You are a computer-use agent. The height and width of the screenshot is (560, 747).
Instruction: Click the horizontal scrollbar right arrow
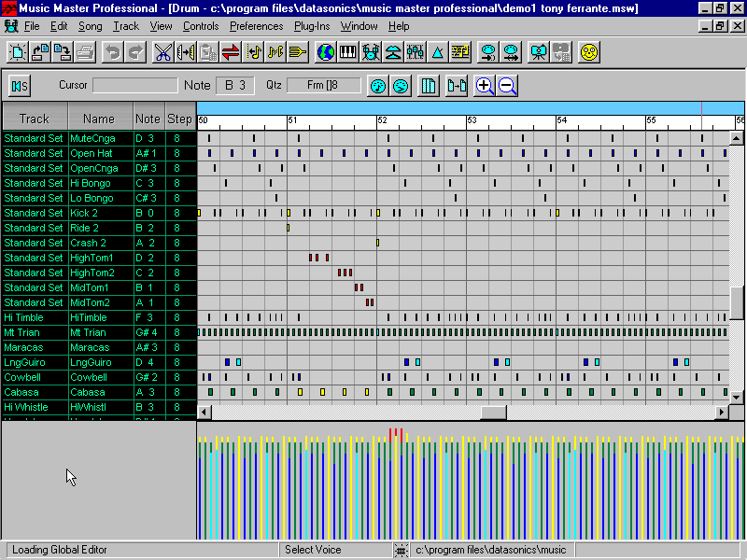click(x=722, y=412)
